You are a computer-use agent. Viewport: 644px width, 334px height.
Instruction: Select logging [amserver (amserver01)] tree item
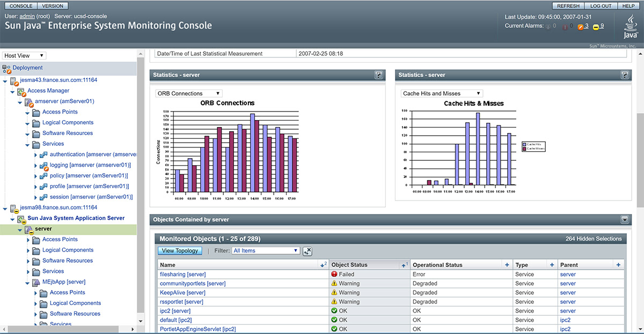click(90, 165)
